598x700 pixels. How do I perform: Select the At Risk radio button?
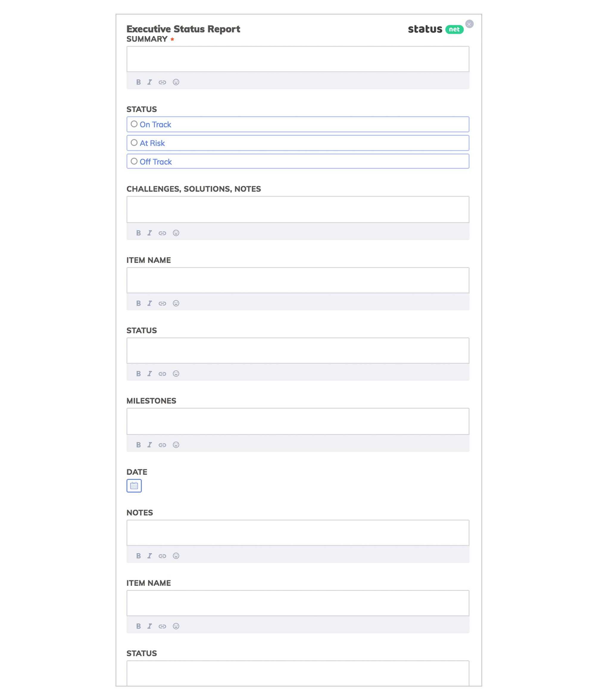(x=133, y=143)
